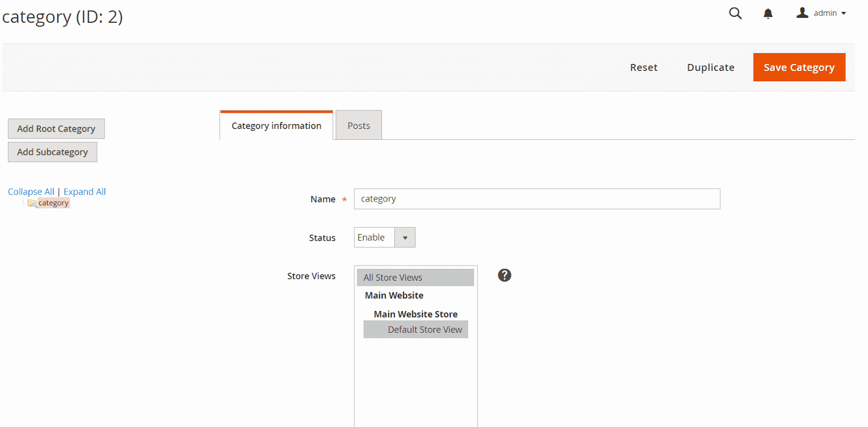Expand the admin account menu caret

844,14
